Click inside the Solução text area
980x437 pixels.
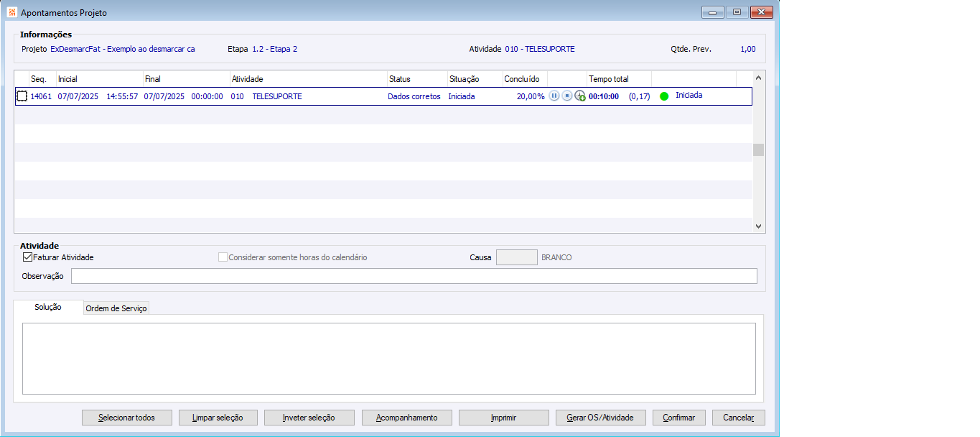point(389,359)
